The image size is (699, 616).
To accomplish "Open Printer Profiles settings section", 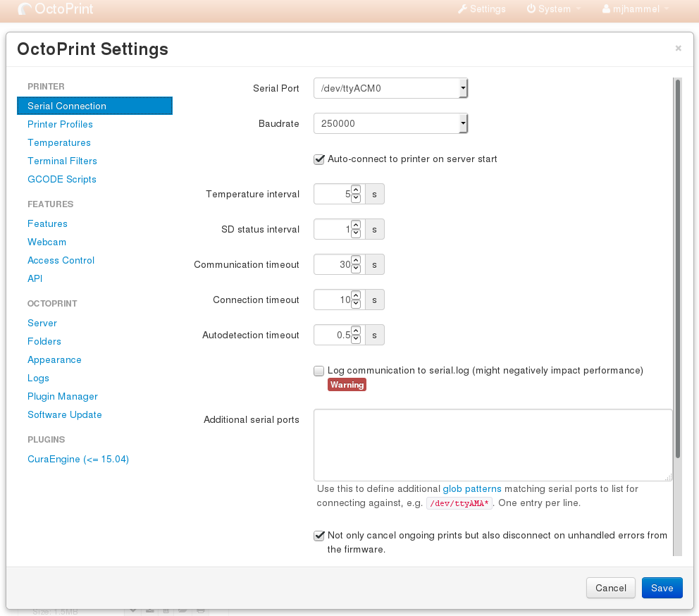I will pyautogui.click(x=60, y=125).
